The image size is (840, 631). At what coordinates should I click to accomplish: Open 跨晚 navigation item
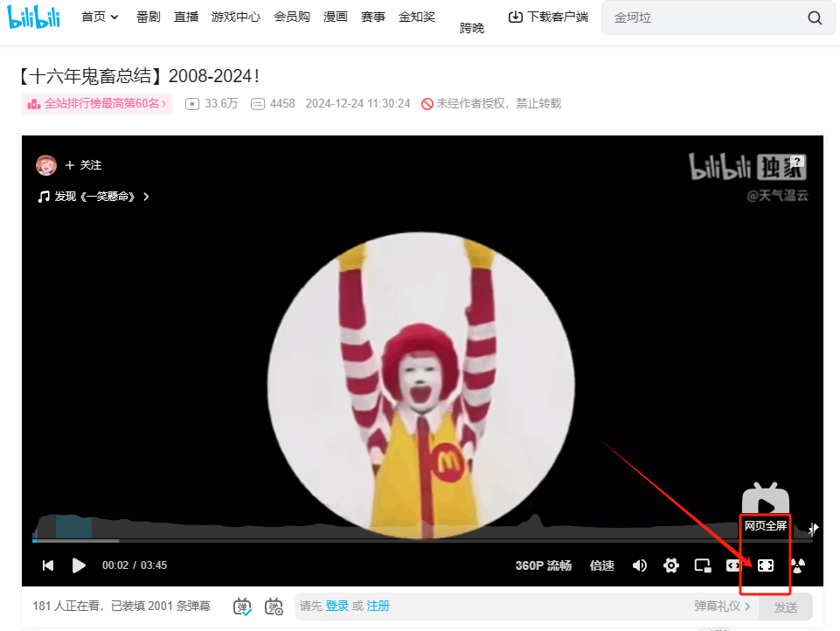click(472, 28)
